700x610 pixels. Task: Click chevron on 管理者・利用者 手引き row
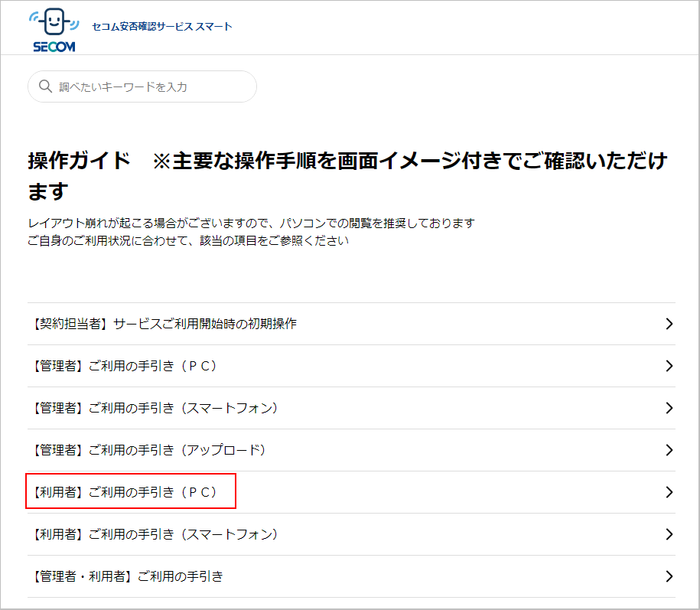point(669,576)
